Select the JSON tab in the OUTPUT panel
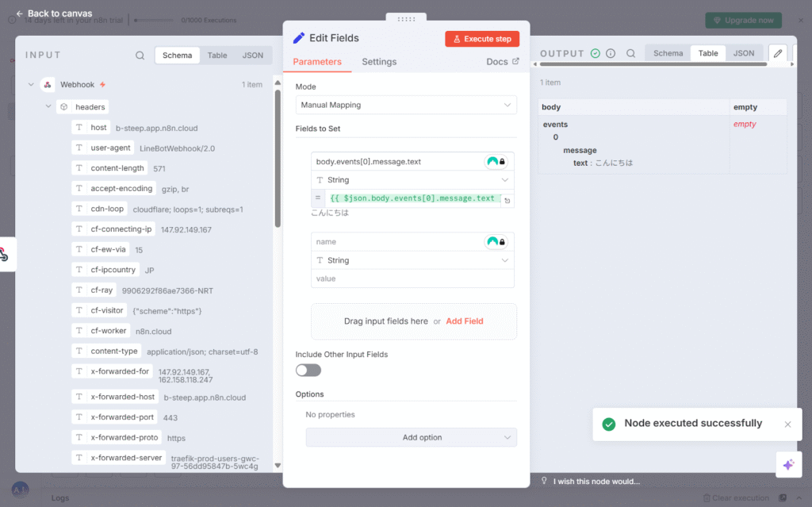Screen dimensions: 812x507 coord(743,54)
